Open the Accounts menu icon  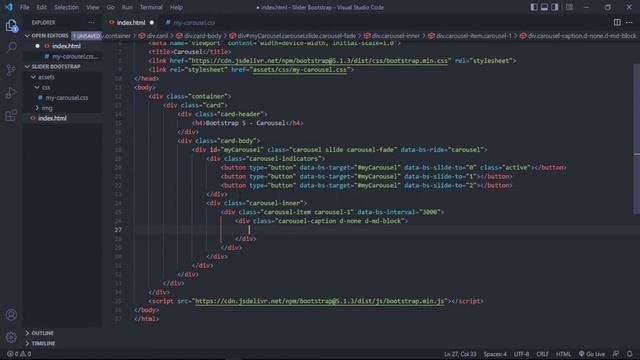[x=11, y=315]
